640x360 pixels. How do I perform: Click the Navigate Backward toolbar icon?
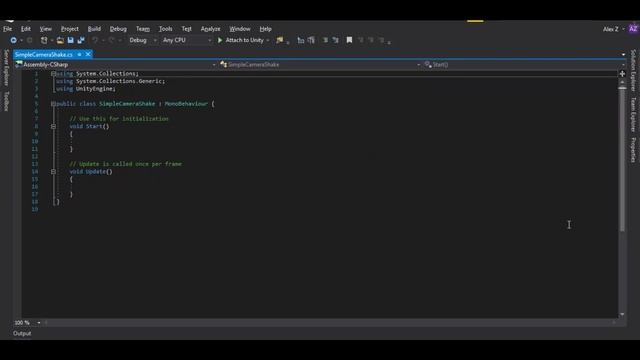point(13,40)
